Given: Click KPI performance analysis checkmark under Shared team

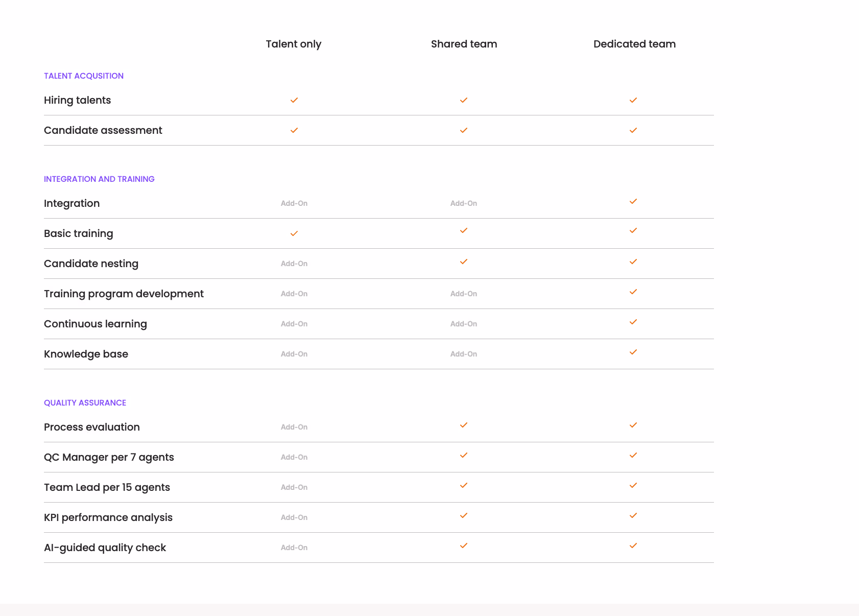Looking at the screenshot, I should 464,515.
